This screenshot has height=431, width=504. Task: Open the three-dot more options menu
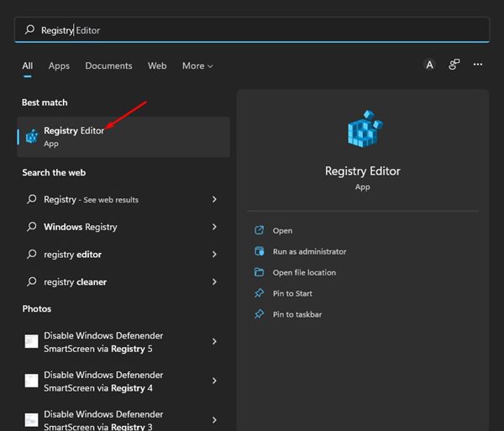coord(478,65)
